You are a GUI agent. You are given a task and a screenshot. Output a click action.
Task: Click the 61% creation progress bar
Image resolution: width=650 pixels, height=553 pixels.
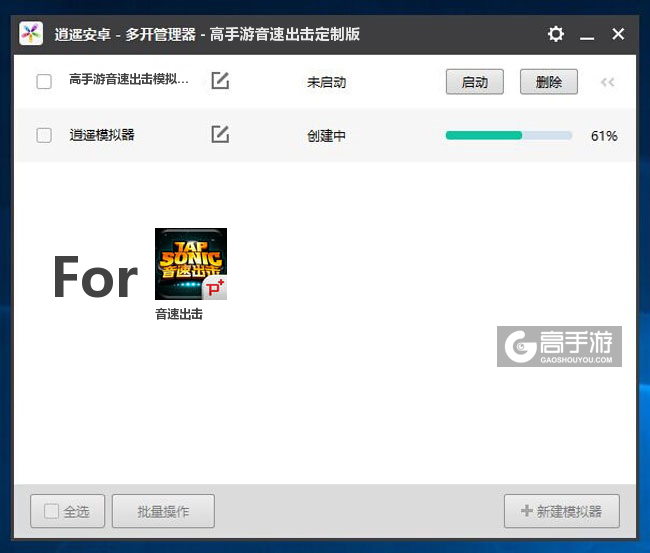coord(509,135)
